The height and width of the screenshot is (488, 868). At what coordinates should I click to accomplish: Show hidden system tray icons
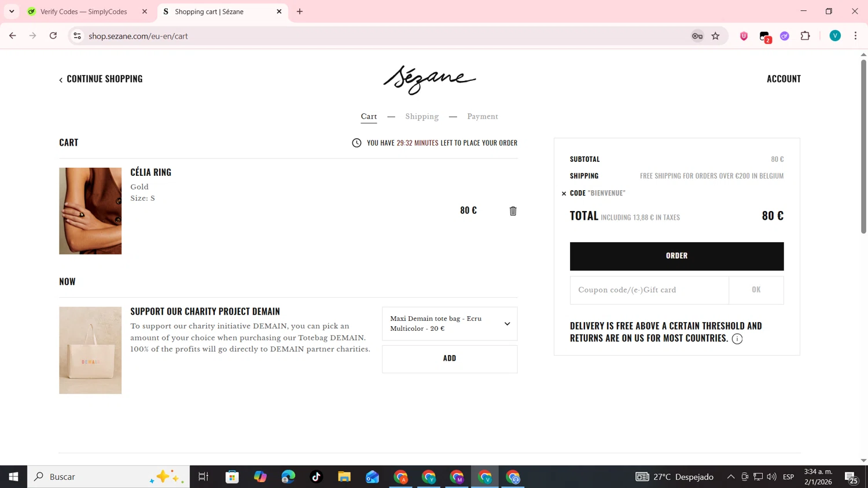[x=731, y=477]
